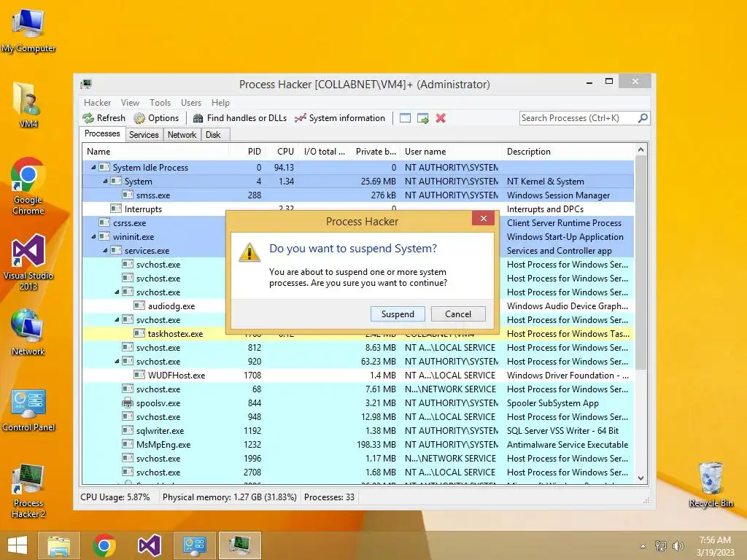The image size is (747, 560).
Task: Open the Help menu
Action: (x=220, y=102)
